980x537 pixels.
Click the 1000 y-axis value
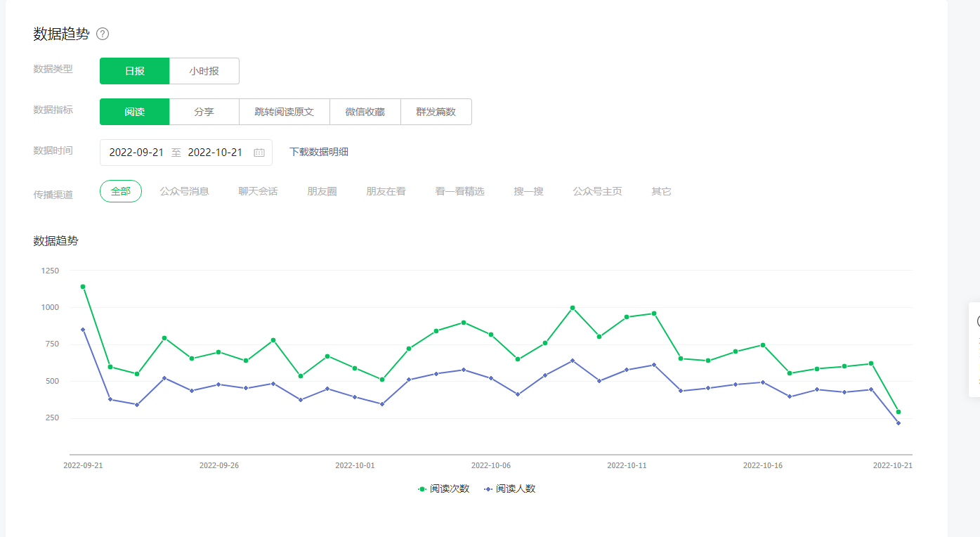point(51,307)
